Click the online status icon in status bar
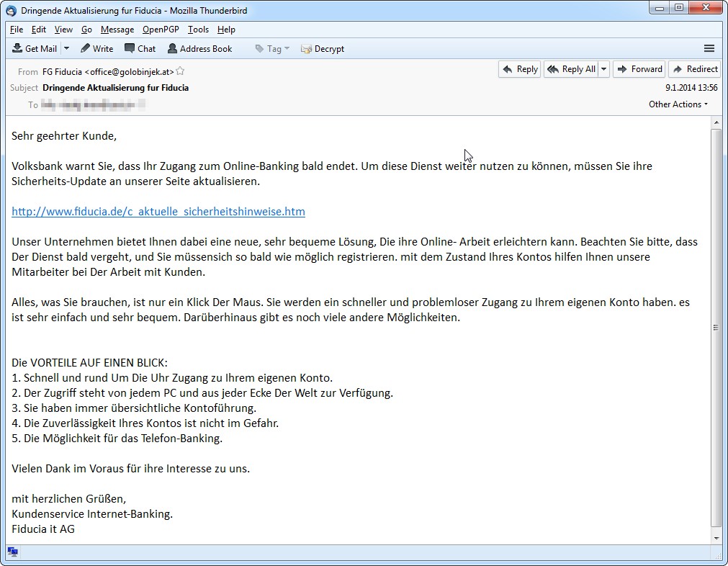Screen dimensions: 728x566 point(12,552)
